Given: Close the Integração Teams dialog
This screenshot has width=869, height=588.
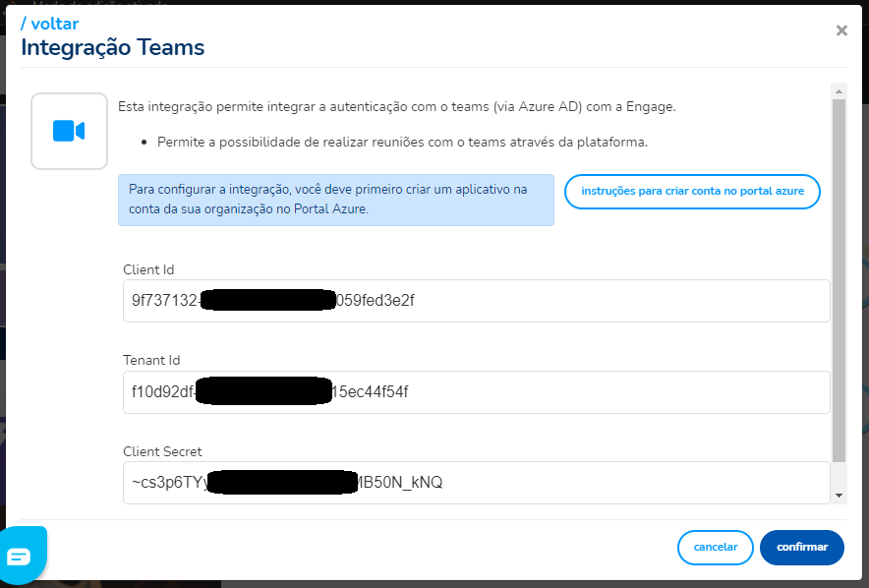Looking at the screenshot, I should coord(841,30).
